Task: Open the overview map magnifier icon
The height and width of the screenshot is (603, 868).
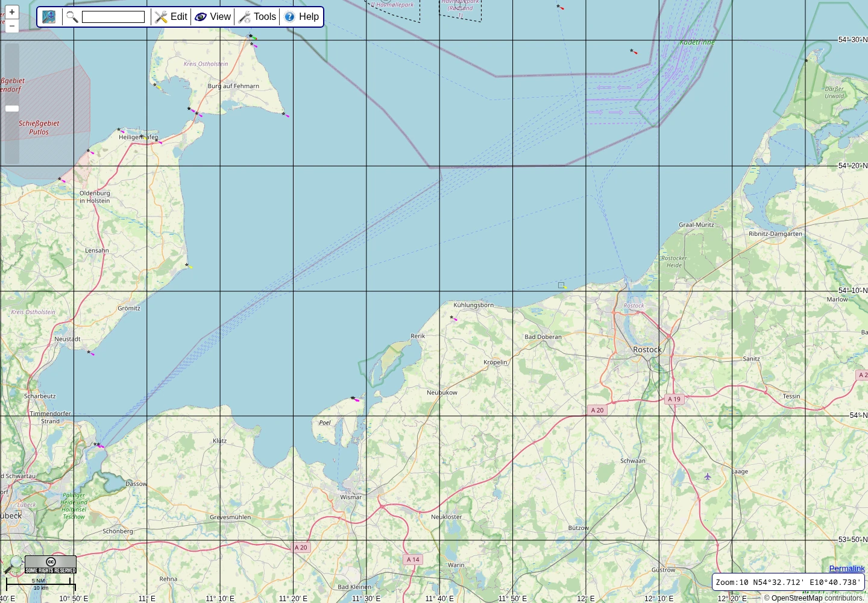Action: [x=12, y=564]
